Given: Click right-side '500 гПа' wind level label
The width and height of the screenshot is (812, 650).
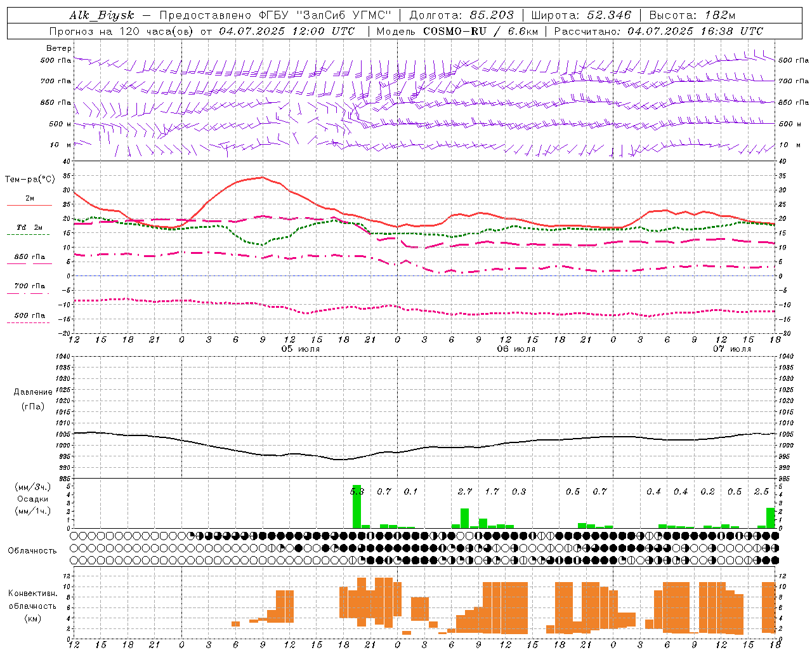Looking at the screenshot, I should (x=794, y=60).
